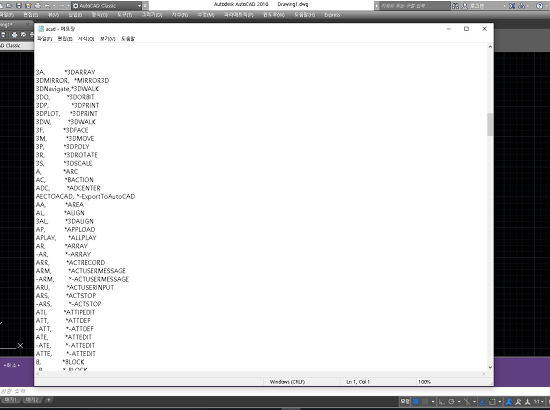Switch to the 배치1 layout tab
Image resolution: width=550 pixels, height=410 pixels.
coord(11,400)
